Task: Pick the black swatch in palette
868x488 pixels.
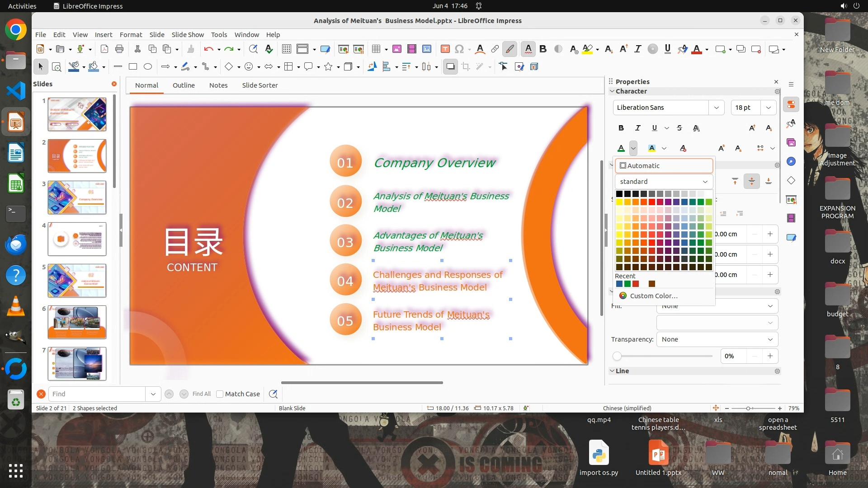Action: coord(619,194)
